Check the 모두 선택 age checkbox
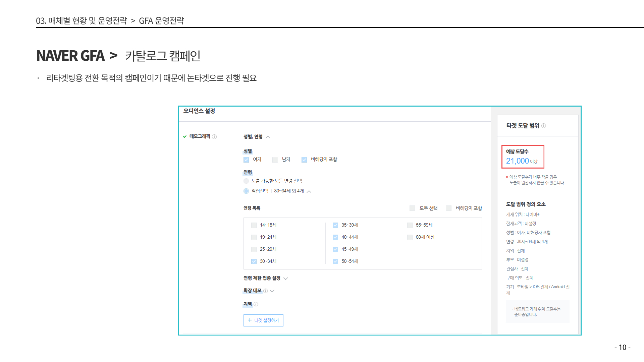The width and height of the screenshot is (644, 362). tap(412, 208)
